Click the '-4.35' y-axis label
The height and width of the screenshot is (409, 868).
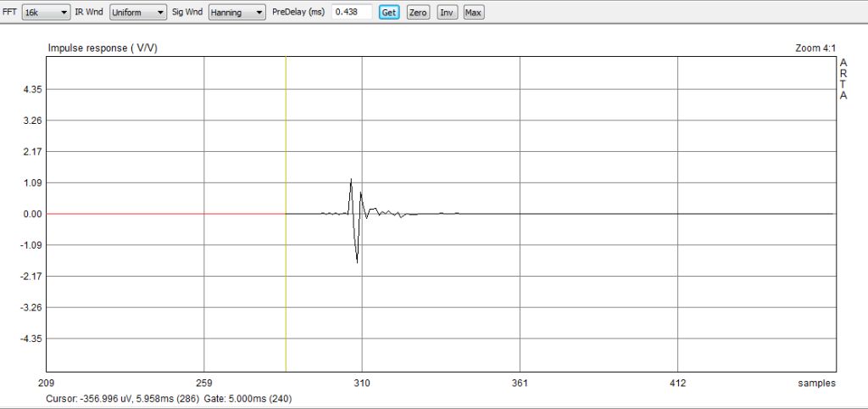tap(31, 339)
